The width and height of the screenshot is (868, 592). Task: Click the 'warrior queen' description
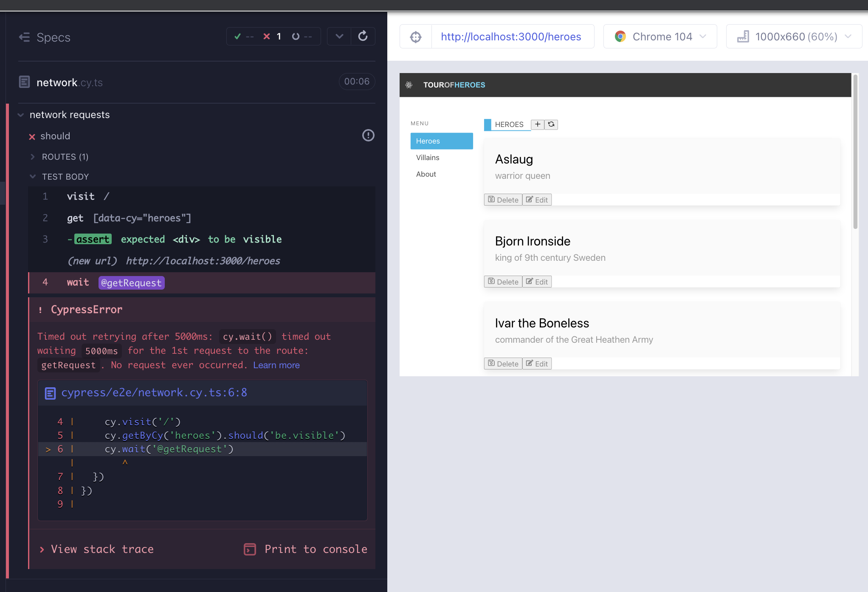click(x=522, y=176)
